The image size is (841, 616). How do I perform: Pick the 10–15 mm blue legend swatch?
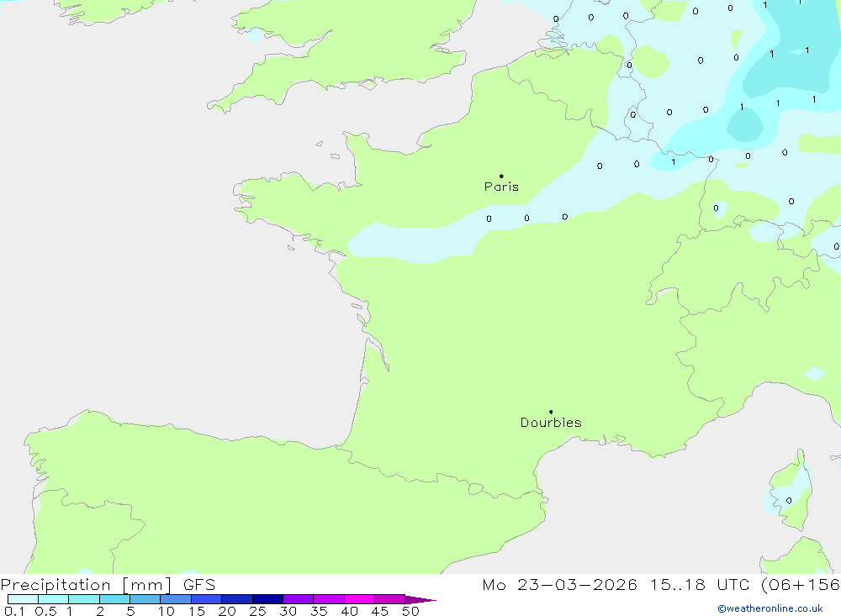click(x=176, y=599)
